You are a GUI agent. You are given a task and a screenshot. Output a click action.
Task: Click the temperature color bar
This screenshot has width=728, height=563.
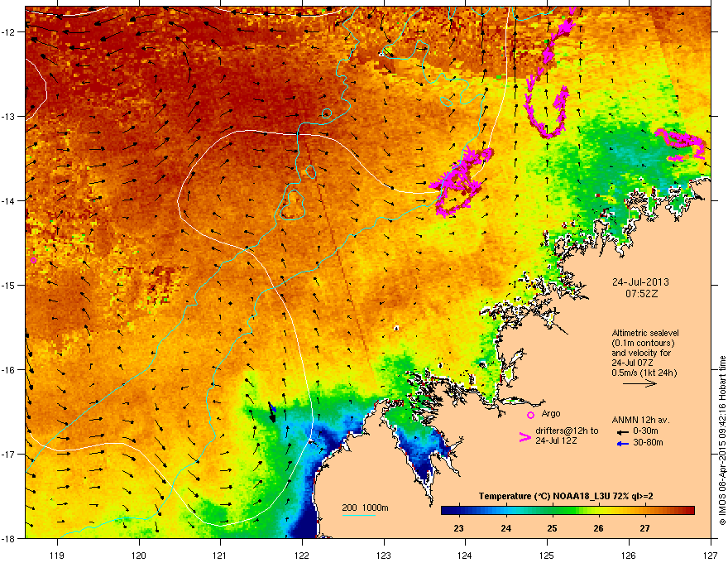(x=568, y=510)
